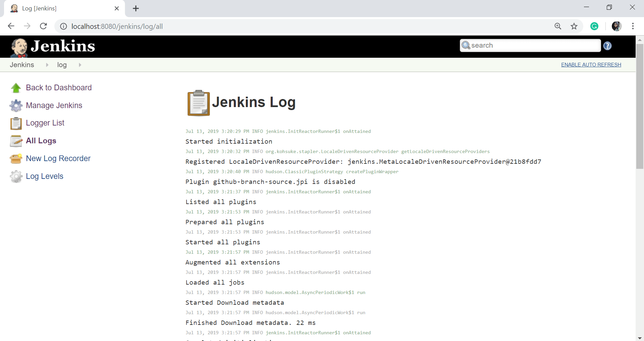Click the 'Prepared all plugins' log message
Image resolution: width=644 pixels, height=341 pixels.
tap(225, 222)
